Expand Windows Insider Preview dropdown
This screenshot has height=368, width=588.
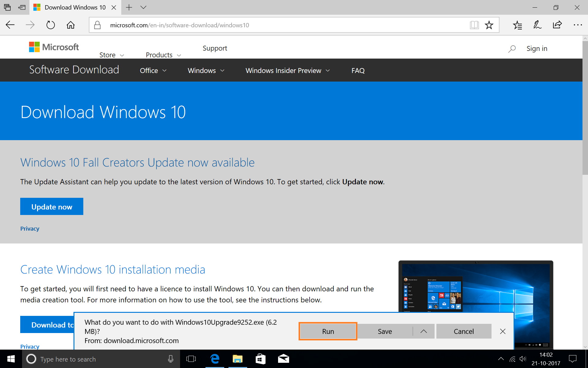[287, 71]
